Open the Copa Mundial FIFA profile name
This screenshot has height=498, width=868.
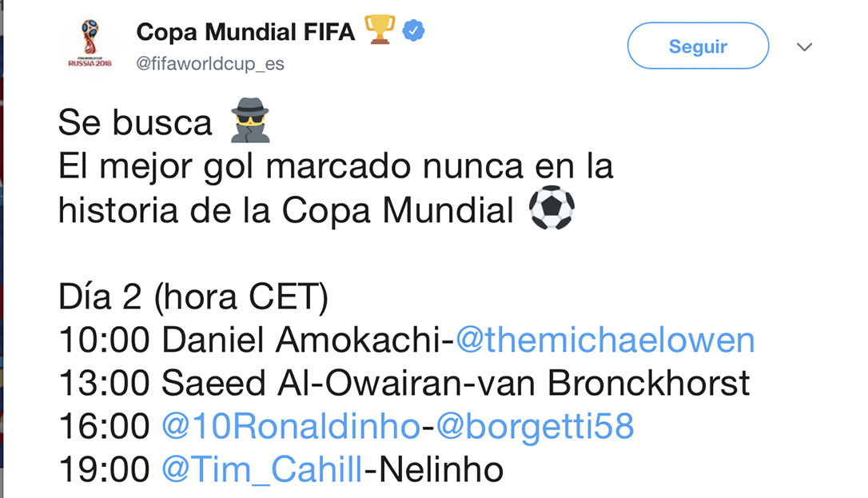click(x=245, y=32)
